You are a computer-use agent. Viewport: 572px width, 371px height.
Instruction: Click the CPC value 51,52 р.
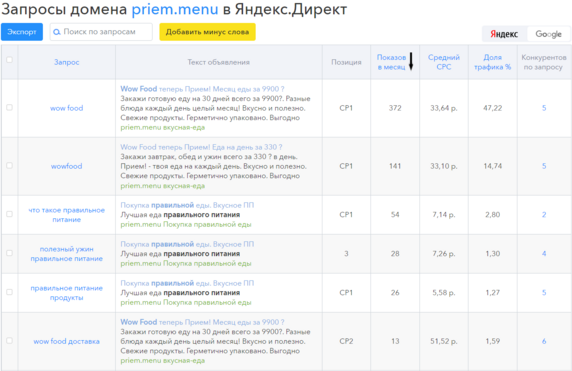click(x=444, y=341)
